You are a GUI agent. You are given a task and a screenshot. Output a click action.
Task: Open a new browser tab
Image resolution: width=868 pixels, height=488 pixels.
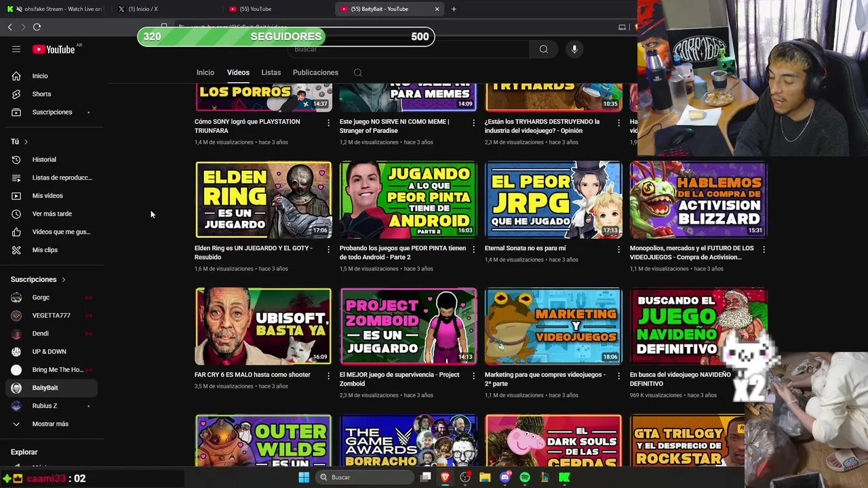pos(454,9)
